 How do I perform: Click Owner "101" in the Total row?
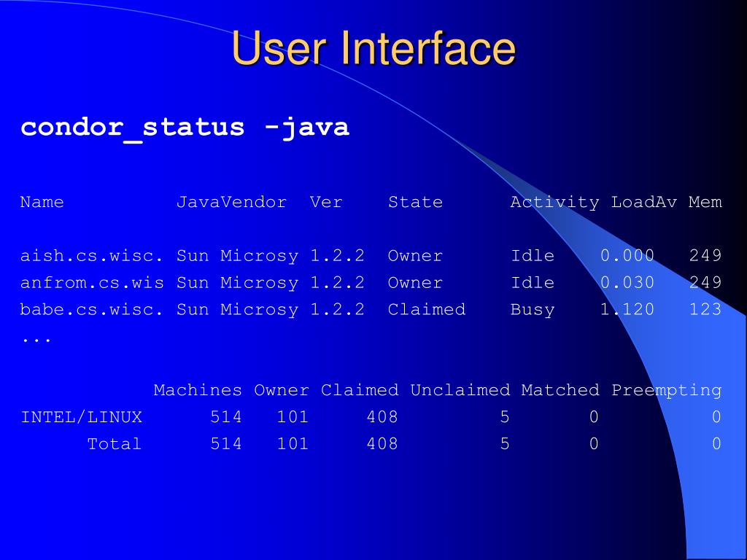click(x=293, y=444)
